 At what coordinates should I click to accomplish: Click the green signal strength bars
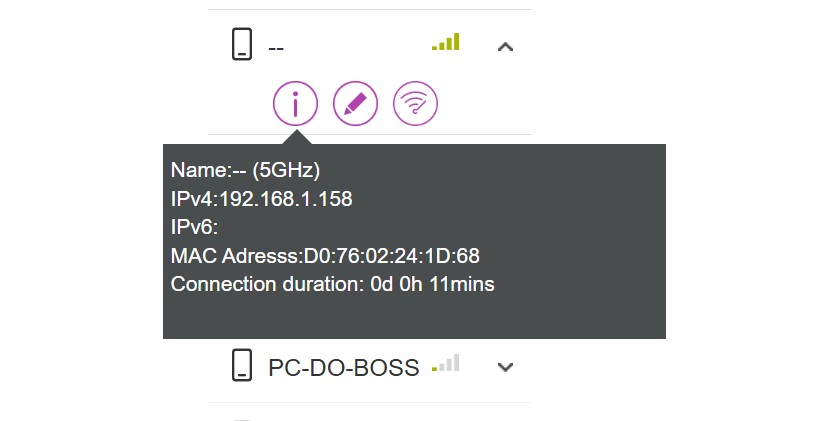point(446,42)
